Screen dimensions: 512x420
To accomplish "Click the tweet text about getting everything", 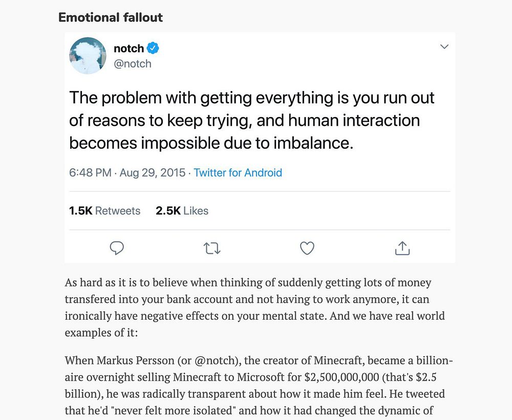I will tap(251, 120).
